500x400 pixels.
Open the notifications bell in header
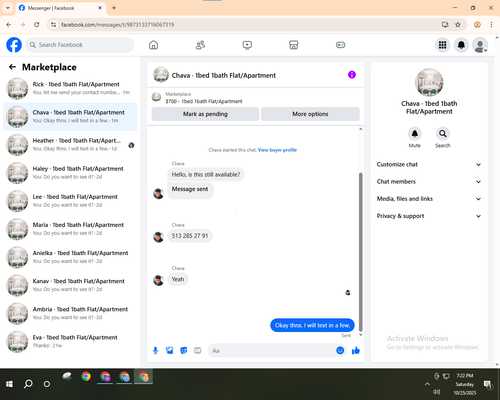tap(461, 45)
